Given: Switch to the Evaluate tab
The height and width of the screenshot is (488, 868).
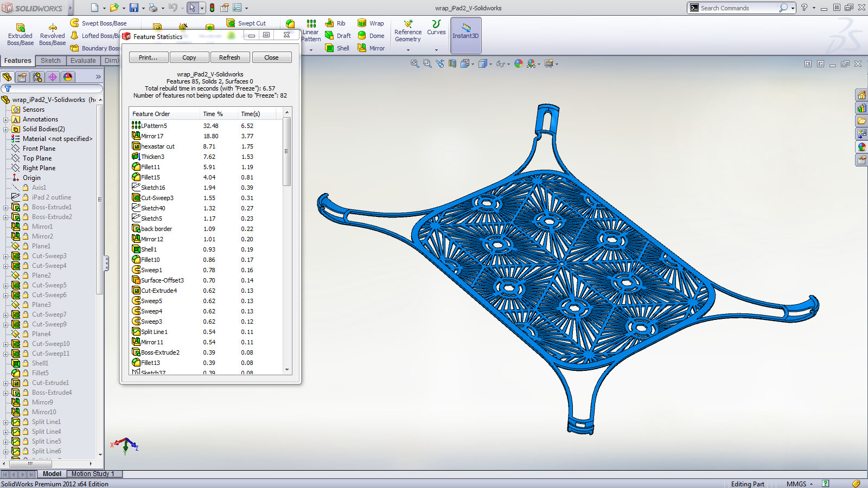Looking at the screenshot, I should [x=83, y=61].
